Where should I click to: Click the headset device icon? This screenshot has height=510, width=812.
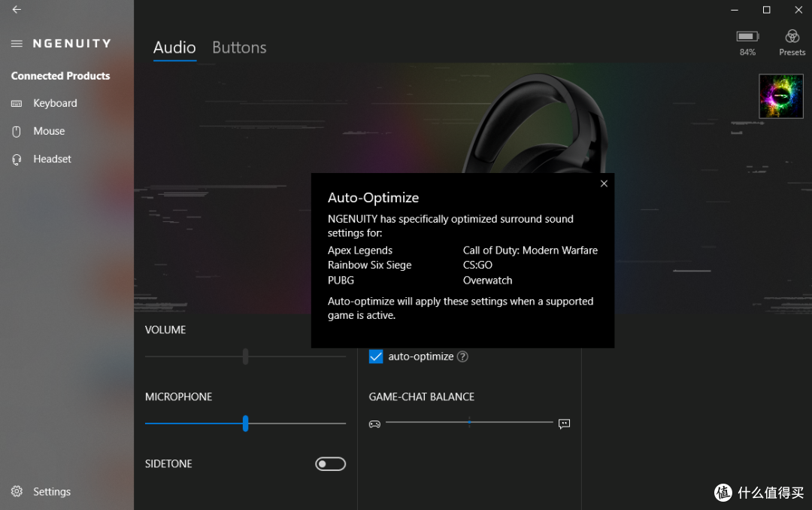click(x=17, y=159)
